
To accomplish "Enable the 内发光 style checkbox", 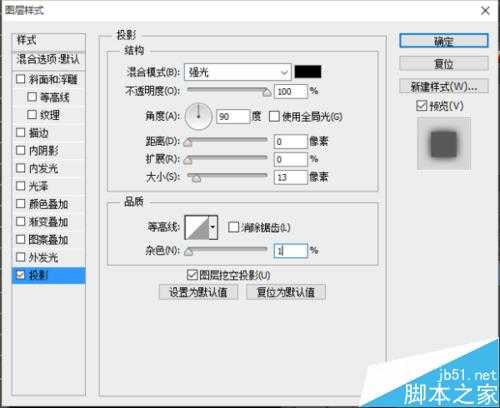I will point(21,168).
